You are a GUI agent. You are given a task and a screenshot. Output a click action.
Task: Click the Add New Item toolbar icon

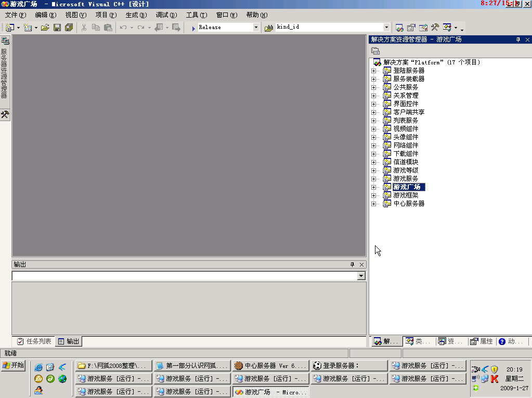(28, 28)
